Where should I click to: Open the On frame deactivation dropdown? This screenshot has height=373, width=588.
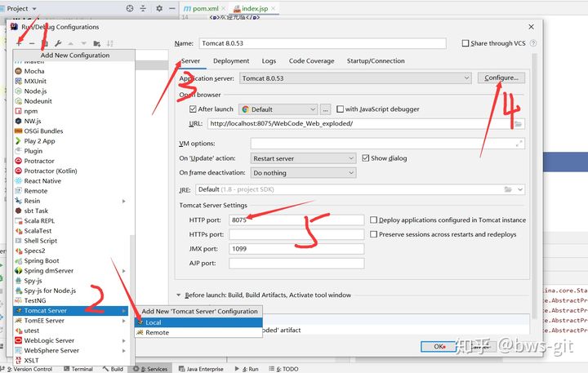coord(303,173)
